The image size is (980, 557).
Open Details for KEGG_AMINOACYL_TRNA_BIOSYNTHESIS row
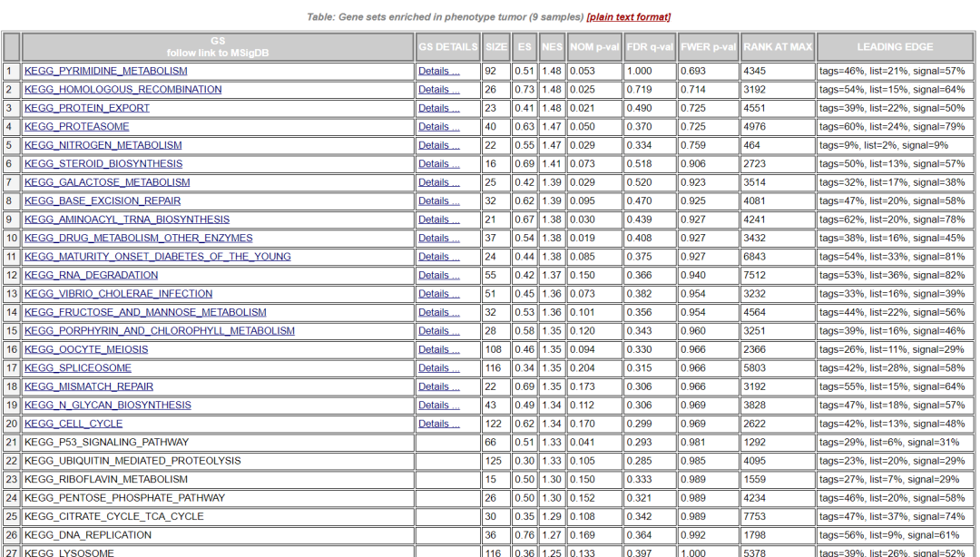pyautogui.click(x=439, y=220)
